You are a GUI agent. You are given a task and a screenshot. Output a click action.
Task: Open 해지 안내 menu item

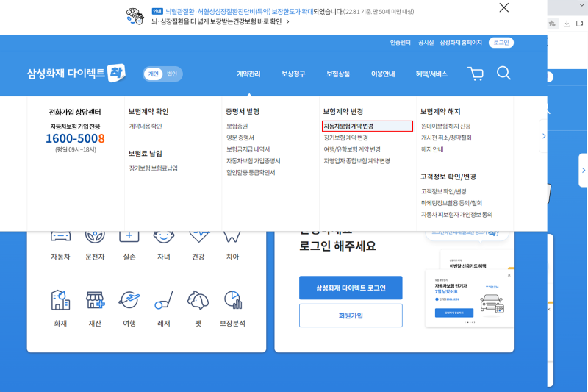[x=432, y=149]
